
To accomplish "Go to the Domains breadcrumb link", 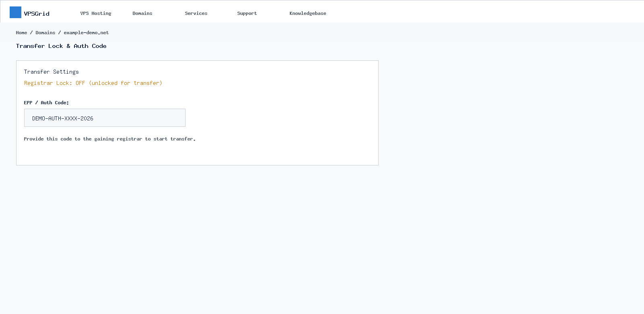I will click(x=45, y=33).
